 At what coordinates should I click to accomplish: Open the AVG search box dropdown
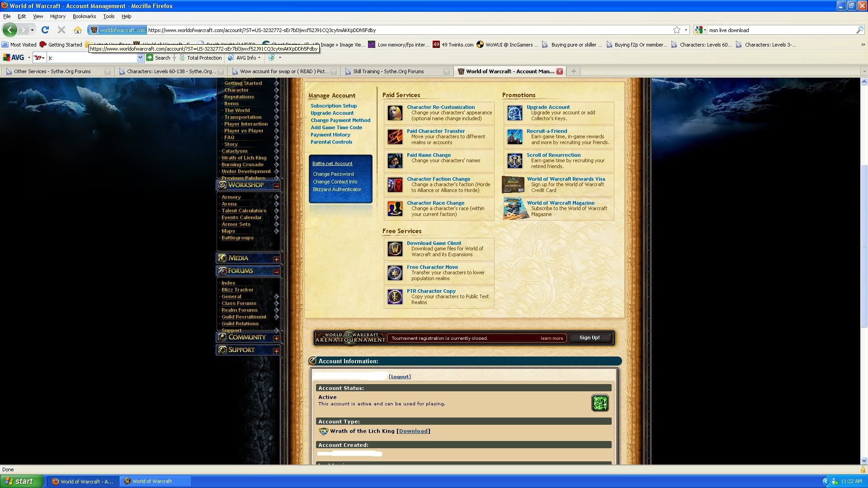(140, 58)
